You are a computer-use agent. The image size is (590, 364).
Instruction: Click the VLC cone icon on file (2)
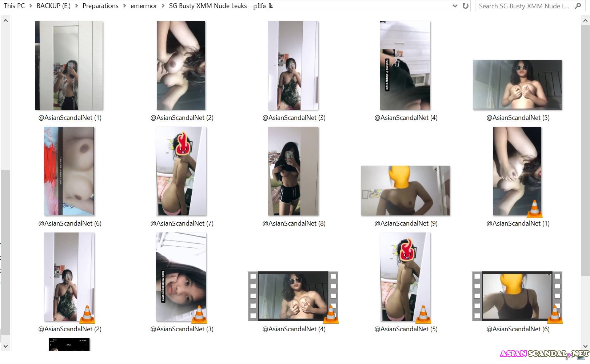coord(88,313)
